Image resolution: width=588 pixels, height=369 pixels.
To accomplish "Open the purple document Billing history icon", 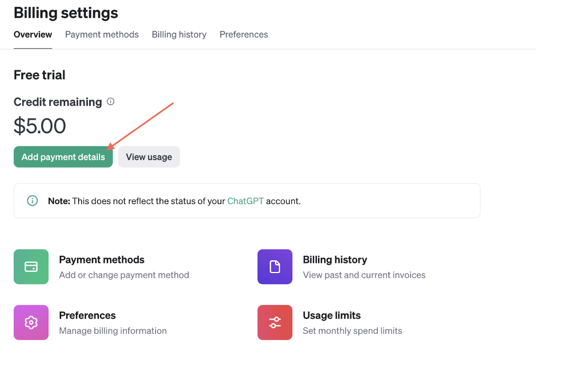I will point(275,266).
